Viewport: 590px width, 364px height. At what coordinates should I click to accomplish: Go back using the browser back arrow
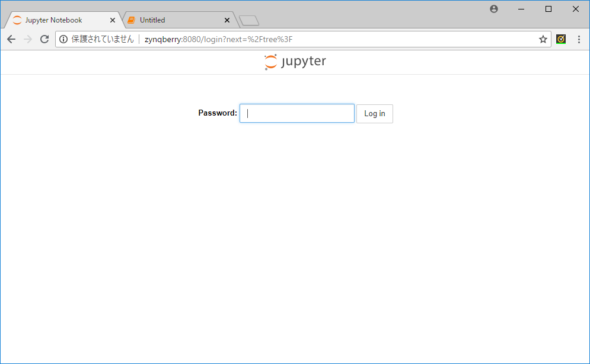click(11, 39)
